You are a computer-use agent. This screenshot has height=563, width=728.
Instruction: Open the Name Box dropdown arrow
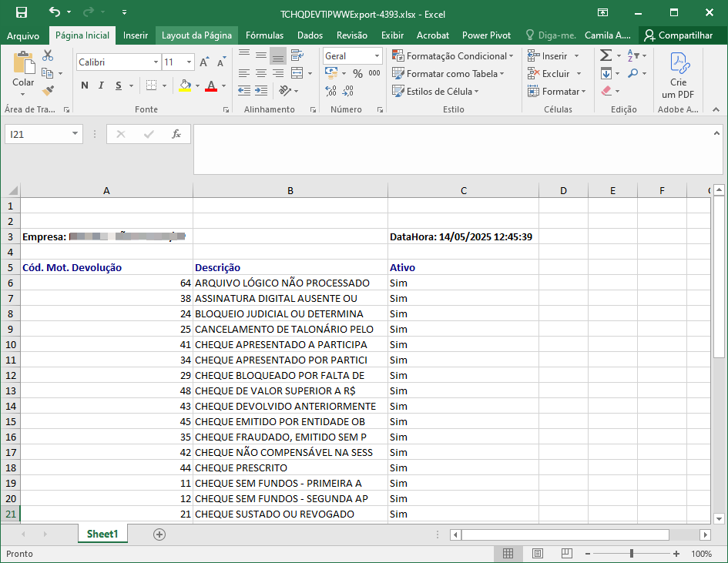click(75, 134)
